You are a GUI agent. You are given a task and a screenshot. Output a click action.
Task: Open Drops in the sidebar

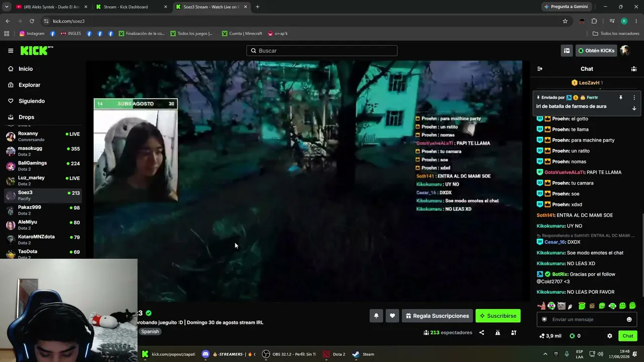[26, 117]
